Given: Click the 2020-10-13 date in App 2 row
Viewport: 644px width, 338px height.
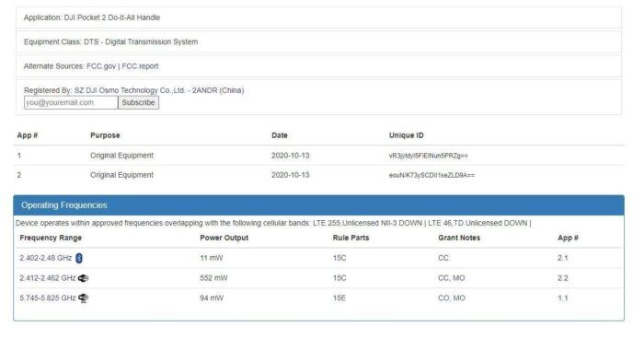Looking at the screenshot, I should click(291, 175).
